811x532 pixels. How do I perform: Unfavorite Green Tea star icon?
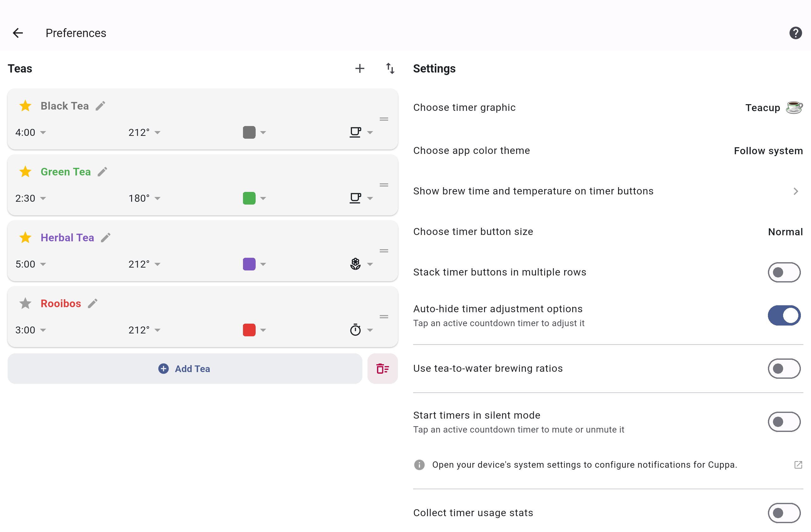[25, 172]
